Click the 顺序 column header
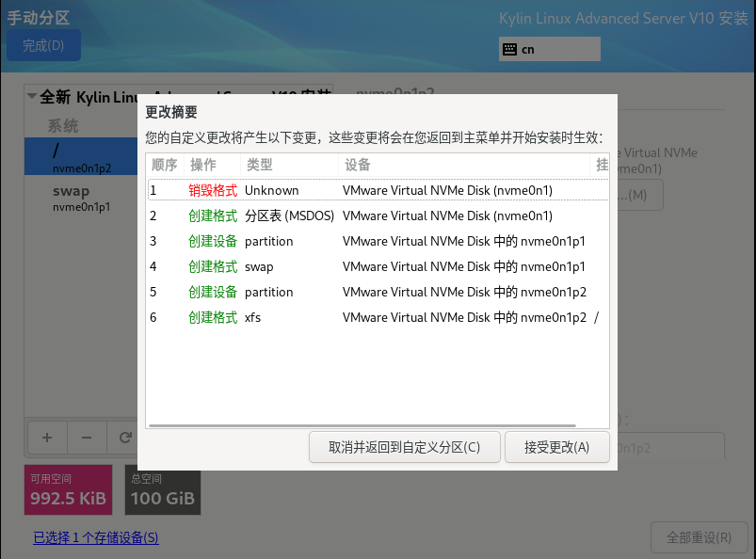The image size is (756, 559). (x=165, y=165)
